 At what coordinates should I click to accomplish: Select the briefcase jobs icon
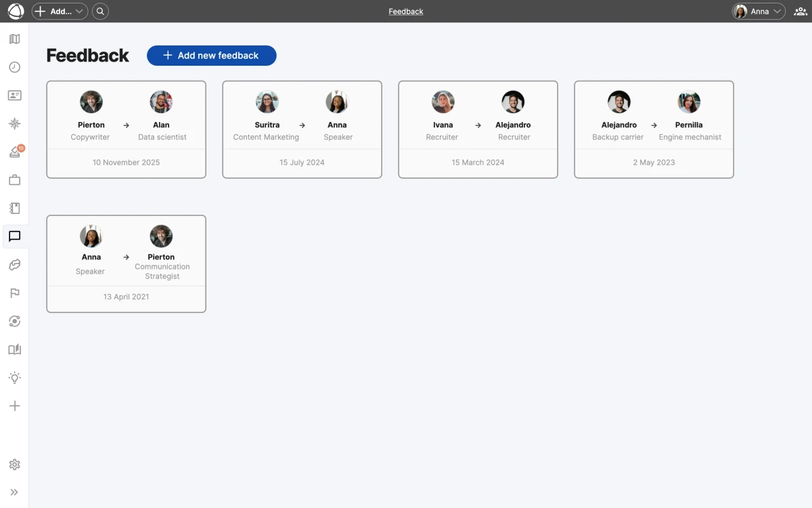point(14,179)
